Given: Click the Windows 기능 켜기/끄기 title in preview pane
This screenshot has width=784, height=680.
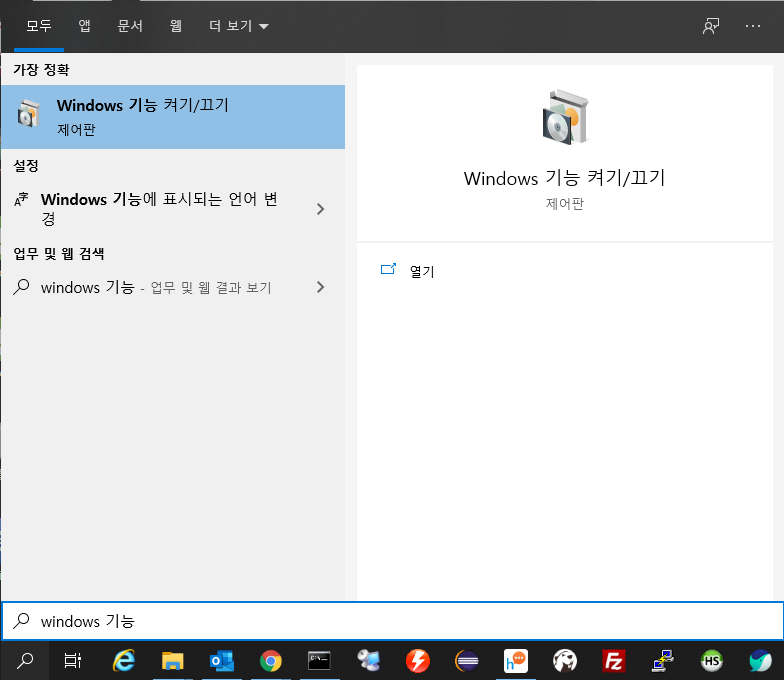Looking at the screenshot, I should tap(564, 178).
